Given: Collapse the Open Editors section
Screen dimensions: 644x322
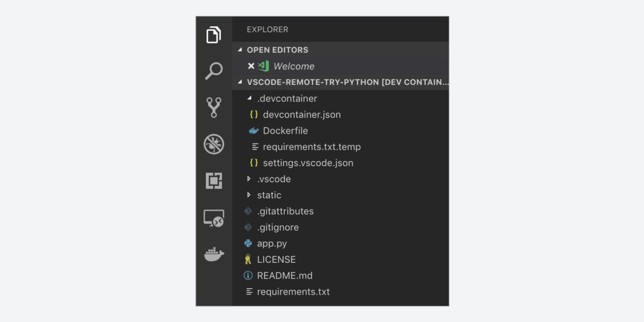Looking at the screenshot, I should click(240, 50).
